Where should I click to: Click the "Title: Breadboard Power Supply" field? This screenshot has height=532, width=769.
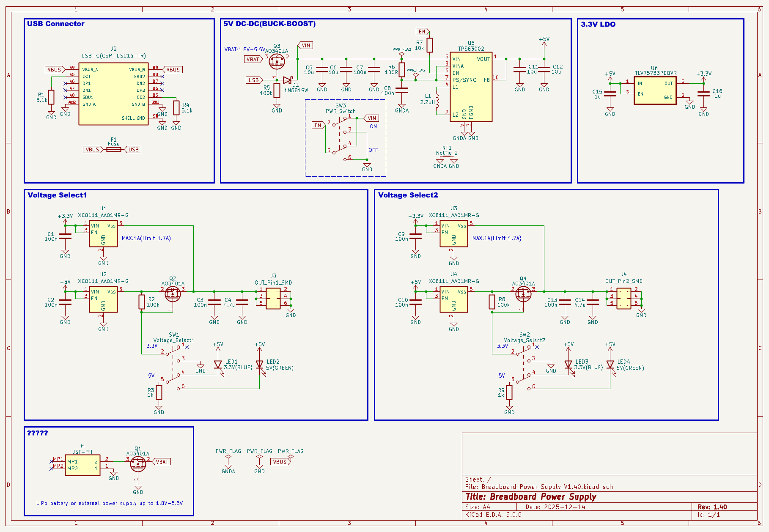pos(531,497)
